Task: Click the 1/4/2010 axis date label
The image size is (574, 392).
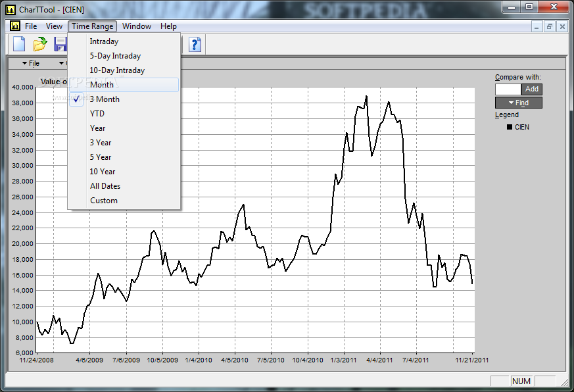Action: click(199, 360)
